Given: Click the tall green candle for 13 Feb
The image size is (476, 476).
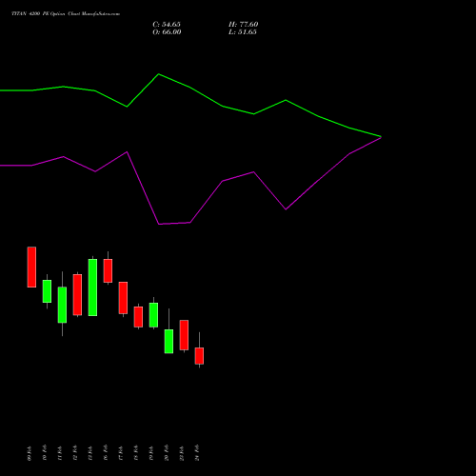Looking at the screenshot, I should click(x=92, y=288).
